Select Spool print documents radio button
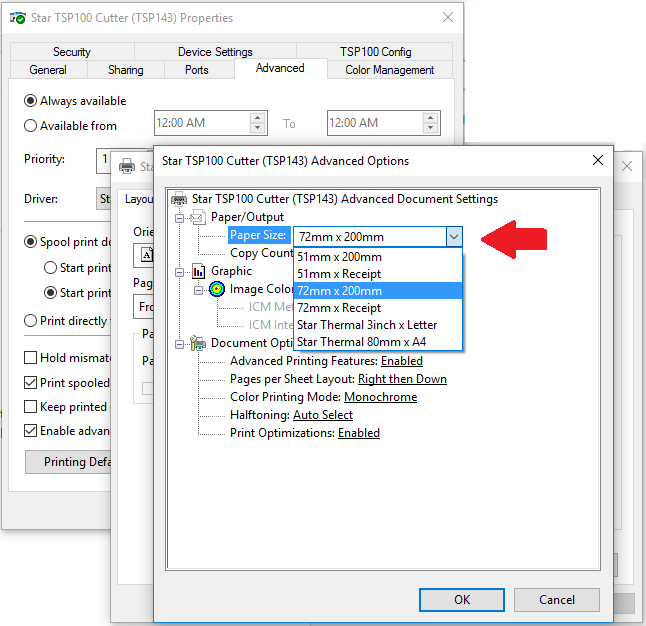 click(x=30, y=242)
